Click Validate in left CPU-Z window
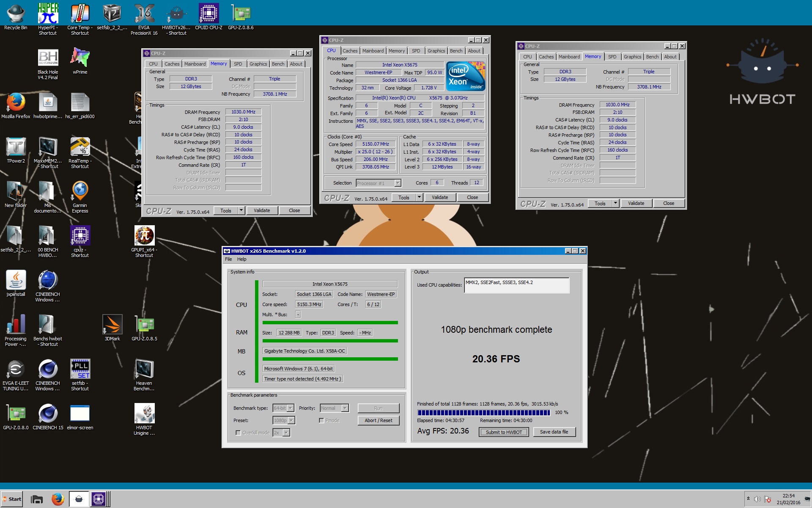Image resolution: width=812 pixels, height=508 pixels. tap(262, 210)
